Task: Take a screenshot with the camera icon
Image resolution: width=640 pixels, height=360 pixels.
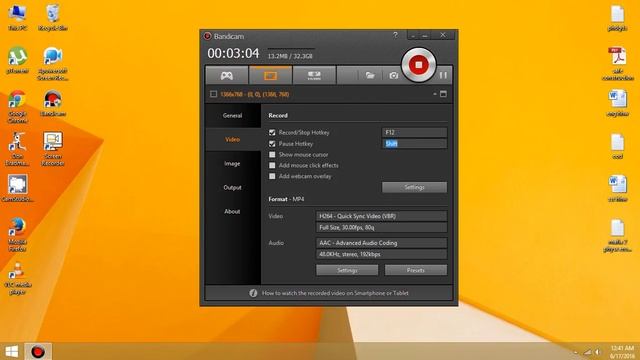Action: [x=393, y=76]
